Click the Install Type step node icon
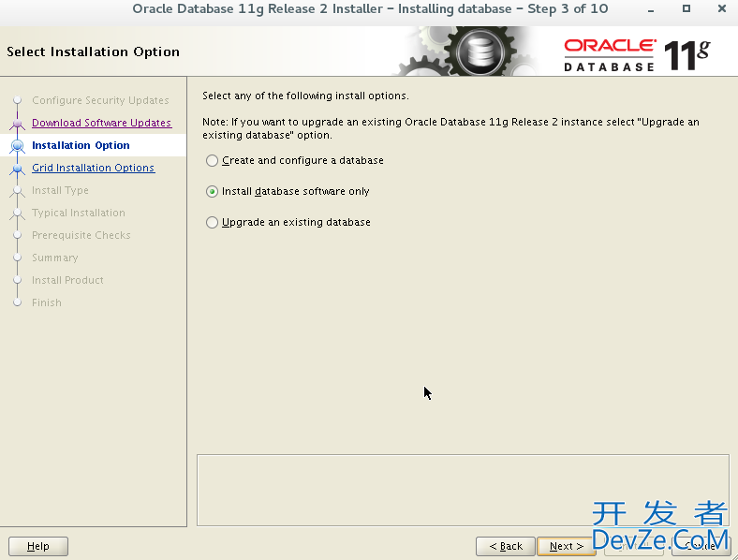The image size is (738, 560). pyautogui.click(x=18, y=191)
